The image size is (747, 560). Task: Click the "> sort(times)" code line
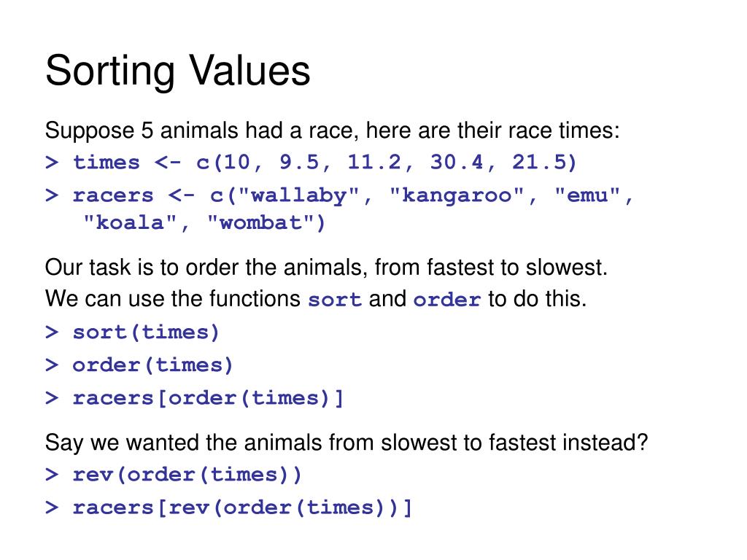coord(132,332)
